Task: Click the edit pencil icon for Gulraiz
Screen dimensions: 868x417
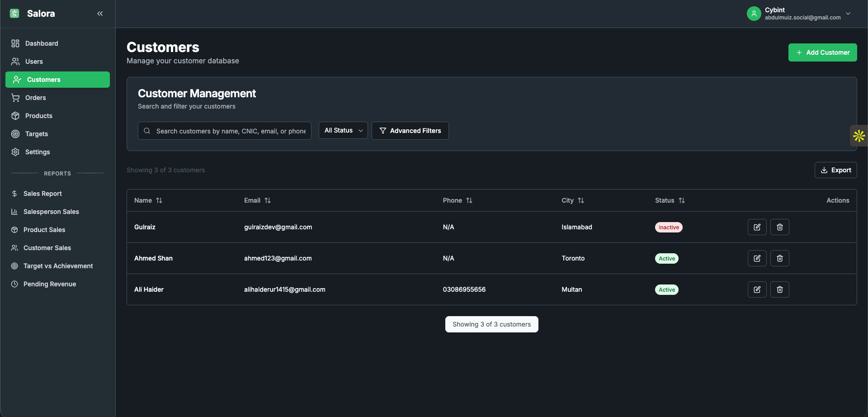Action: pos(757,227)
